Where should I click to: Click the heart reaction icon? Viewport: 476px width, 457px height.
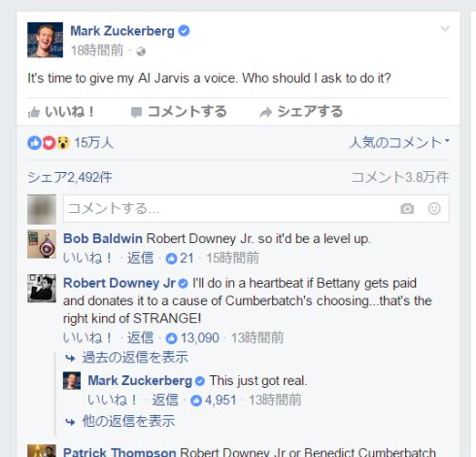(x=49, y=143)
